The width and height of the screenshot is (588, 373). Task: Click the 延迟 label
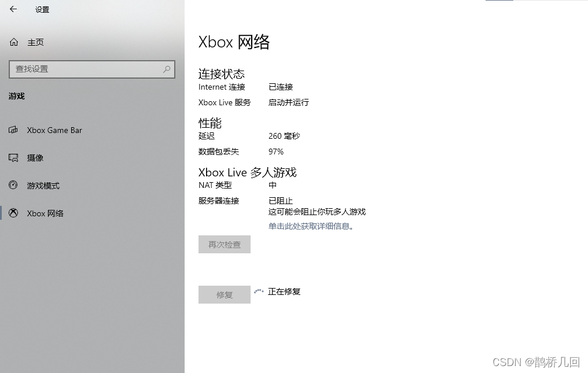(207, 136)
